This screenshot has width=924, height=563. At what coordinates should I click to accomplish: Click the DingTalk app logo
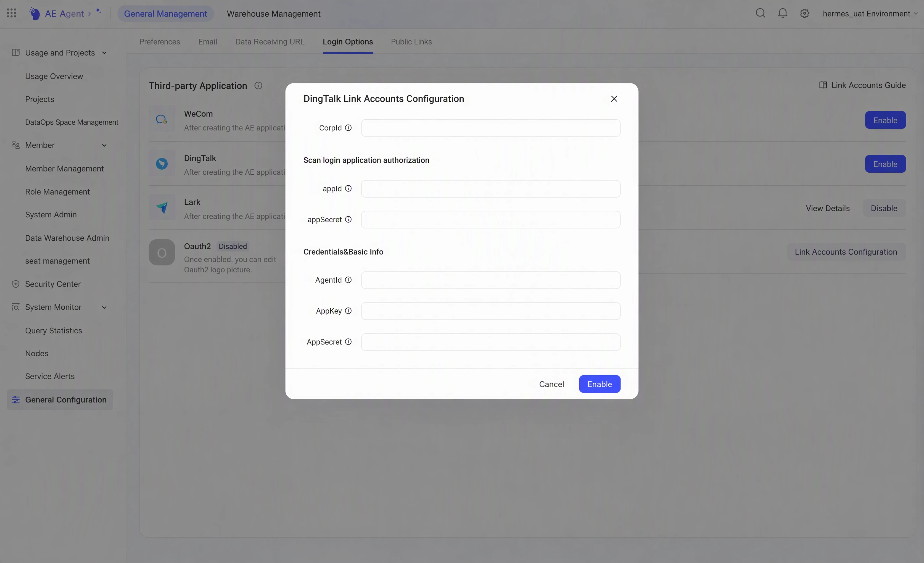pos(162,163)
